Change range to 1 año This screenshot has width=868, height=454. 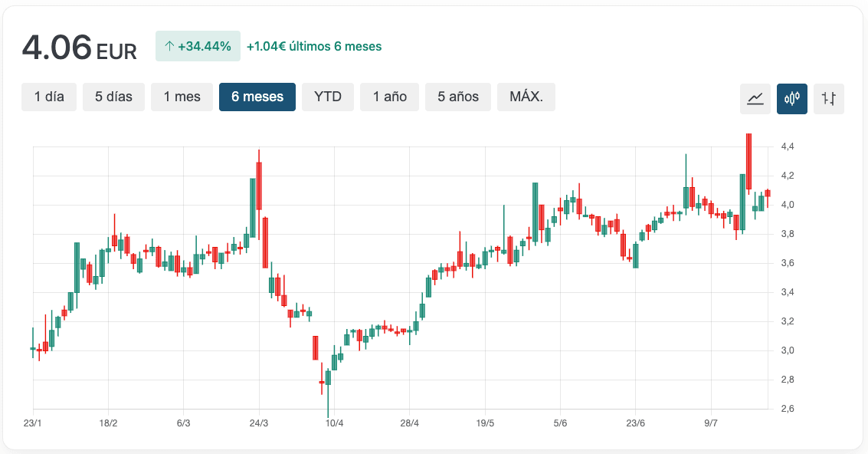click(389, 97)
